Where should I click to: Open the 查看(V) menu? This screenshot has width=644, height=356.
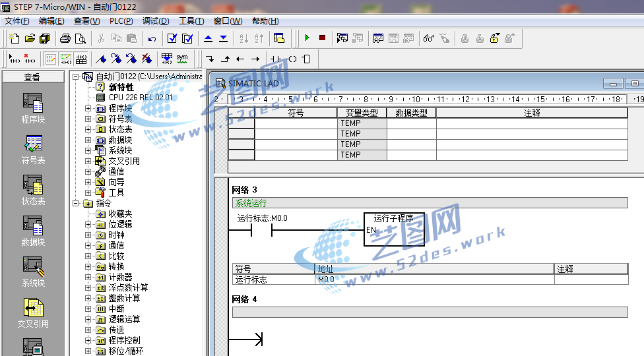[86, 21]
